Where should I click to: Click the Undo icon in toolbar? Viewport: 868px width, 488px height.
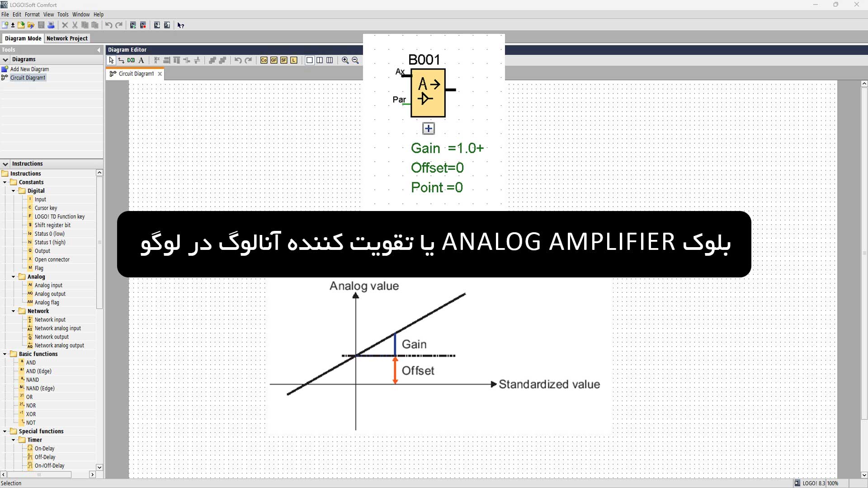point(108,25)
